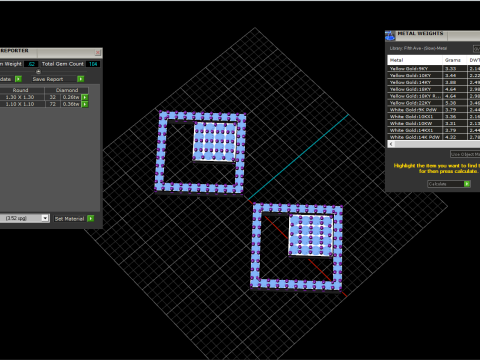
Task: Select the Yellow Gold 10KY row
Action: click(x=434, y=75)
